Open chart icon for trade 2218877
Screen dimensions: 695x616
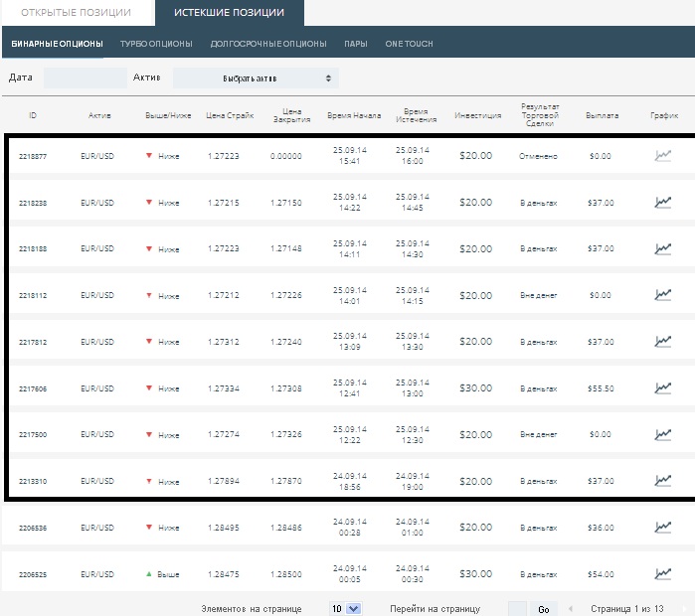pos(662,155)
